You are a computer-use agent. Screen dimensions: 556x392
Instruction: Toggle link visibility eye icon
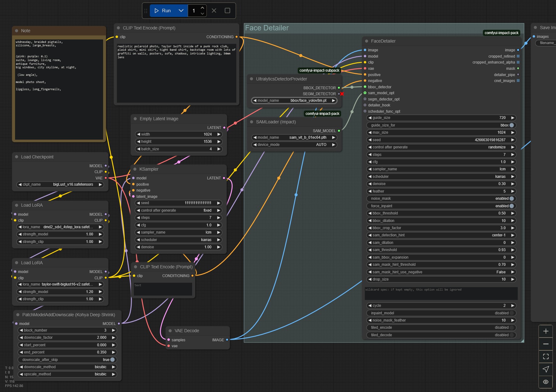[x=546, y=382]
